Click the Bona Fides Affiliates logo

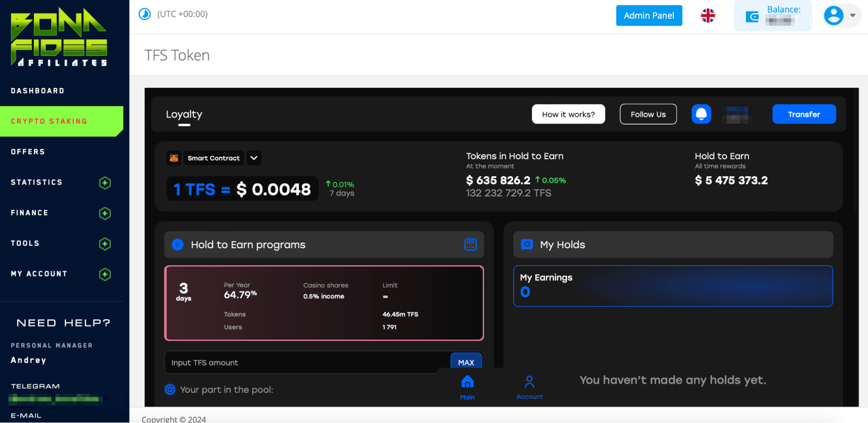coord(59,37)
